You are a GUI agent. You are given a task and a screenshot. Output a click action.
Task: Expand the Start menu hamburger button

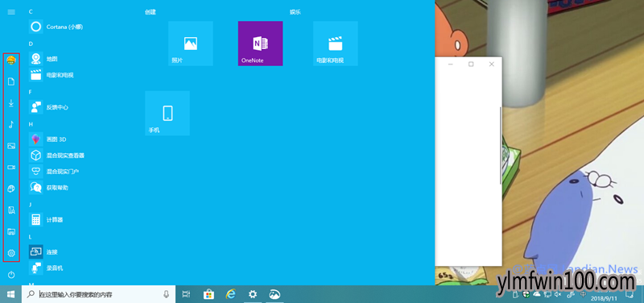click(x=11, y=12)
